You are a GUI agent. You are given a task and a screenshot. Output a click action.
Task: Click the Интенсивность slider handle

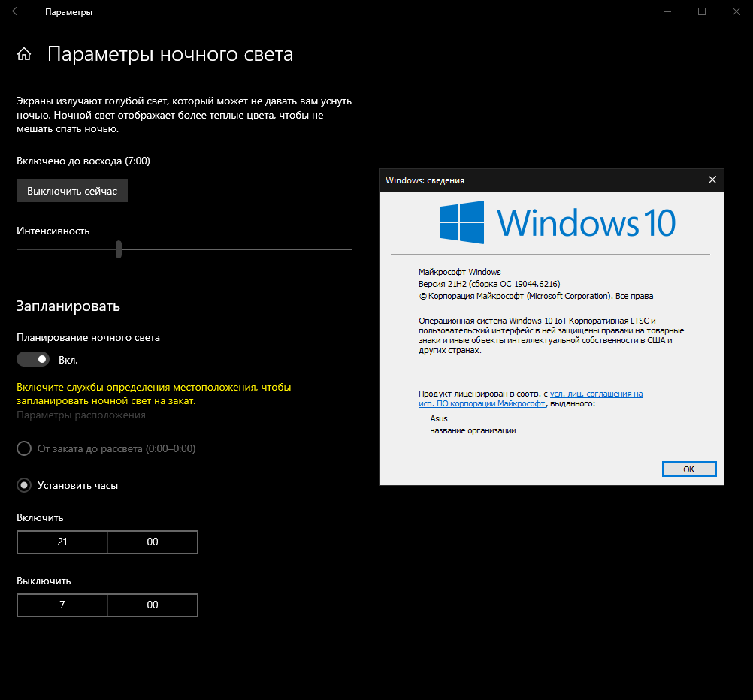[x=119, y=249]
